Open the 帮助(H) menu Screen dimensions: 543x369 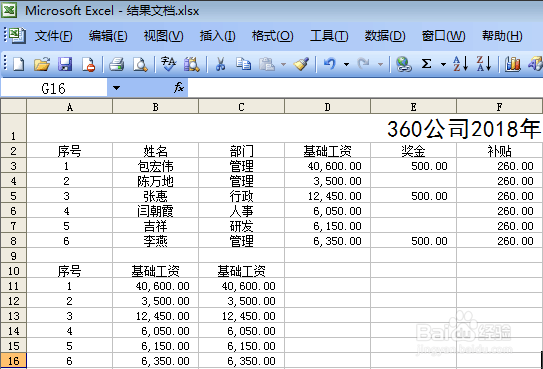click(x=502, y=36)
